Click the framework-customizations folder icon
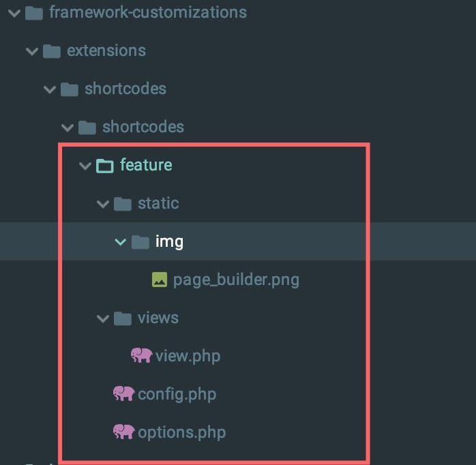The height and width of the screenshot is (465, 476). click(x=33, y=14)
